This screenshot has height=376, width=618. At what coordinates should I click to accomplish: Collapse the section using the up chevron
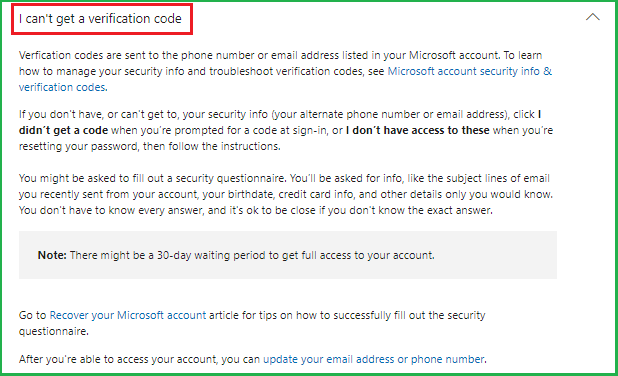[592, 17]
